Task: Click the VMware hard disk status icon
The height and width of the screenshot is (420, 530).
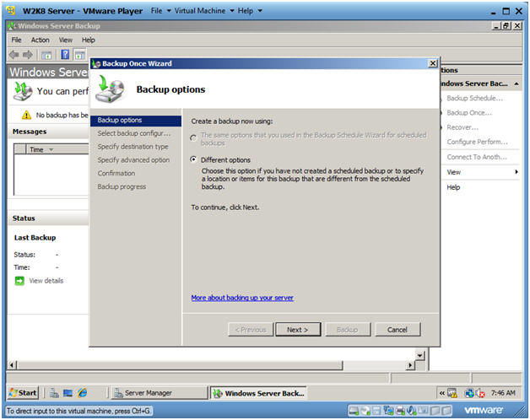Action: (x=354, y=411)
